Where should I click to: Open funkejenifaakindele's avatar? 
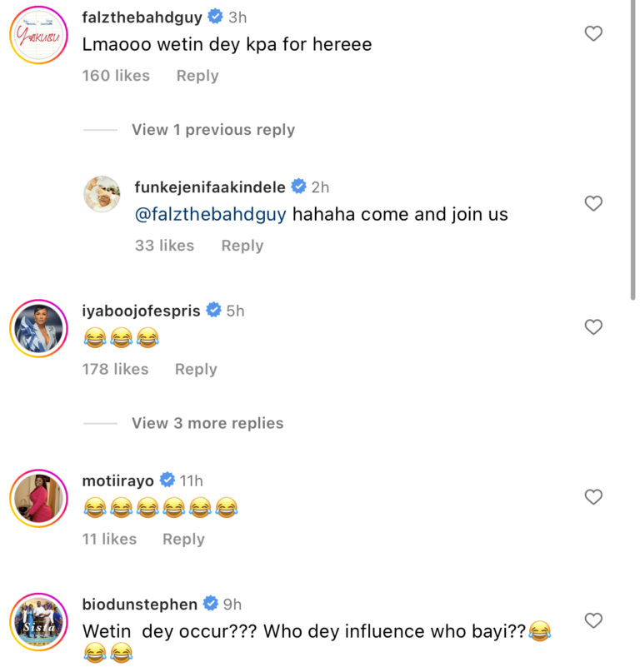point(103,195)
